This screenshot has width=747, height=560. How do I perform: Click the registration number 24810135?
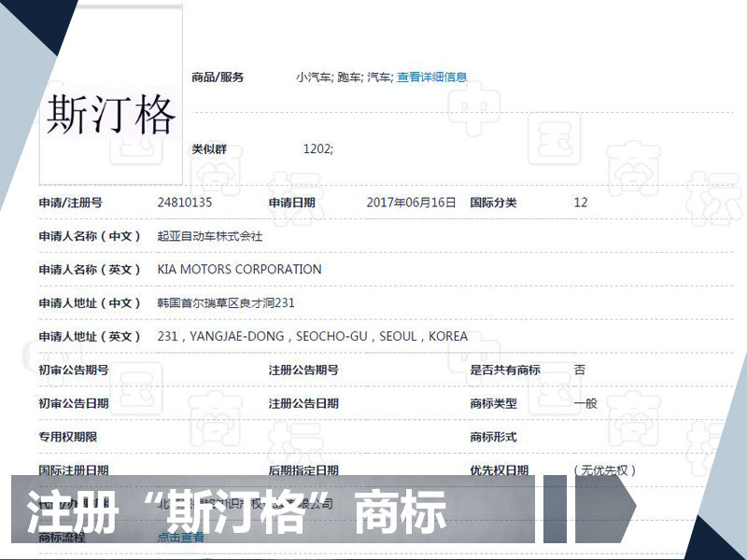point(184,203)
